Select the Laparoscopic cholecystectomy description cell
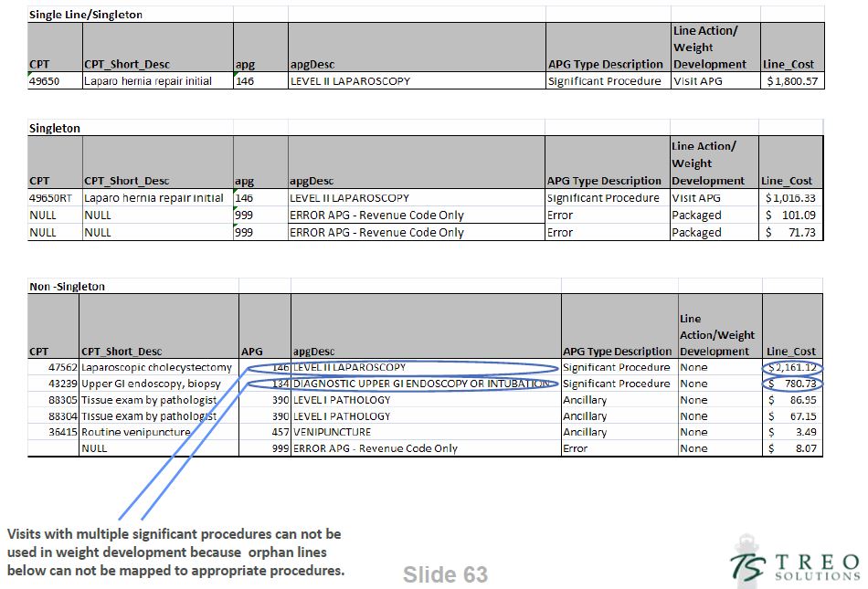This screenshot has height=589, width=868. coord(156,368)
